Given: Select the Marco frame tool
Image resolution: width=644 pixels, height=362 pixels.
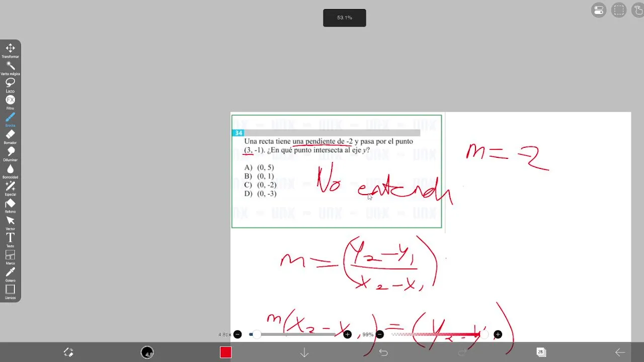Looking at the screenshot, I should pos(10,257).
